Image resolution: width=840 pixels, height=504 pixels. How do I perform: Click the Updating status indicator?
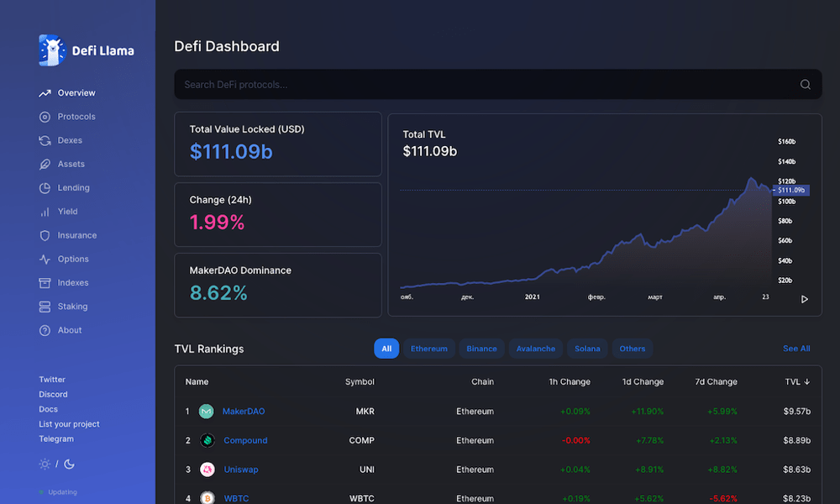pyautogui.click(x=59, y=492)
